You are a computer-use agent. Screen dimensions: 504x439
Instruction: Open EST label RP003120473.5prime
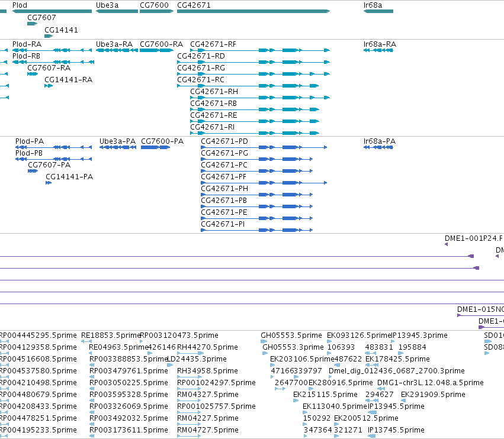[179, 335]
